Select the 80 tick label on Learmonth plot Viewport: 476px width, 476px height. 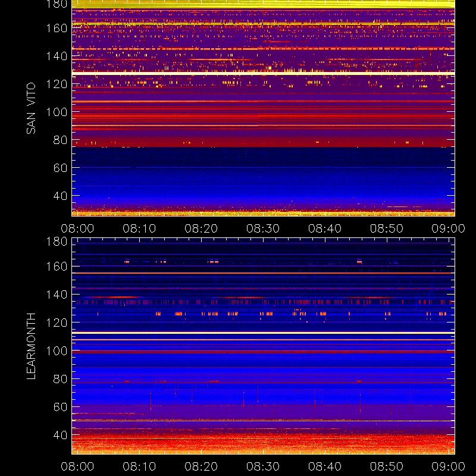[x=60, y=379]
